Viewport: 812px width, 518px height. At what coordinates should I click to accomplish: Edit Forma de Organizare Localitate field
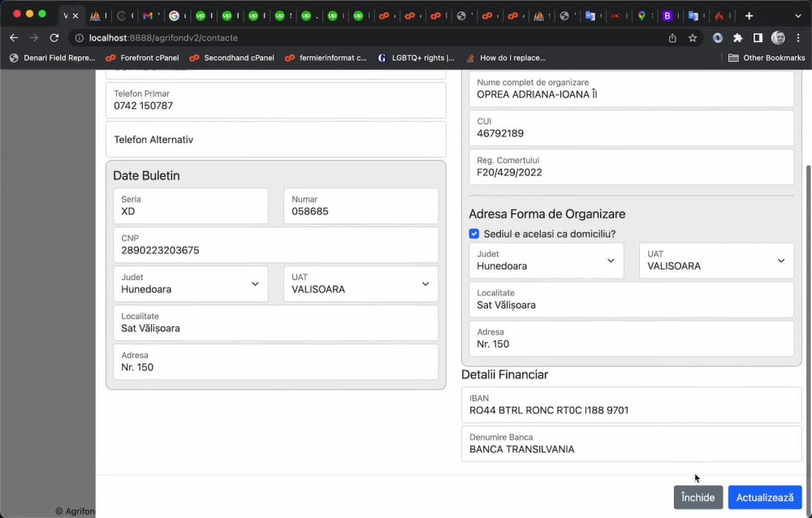pos(631,300)
